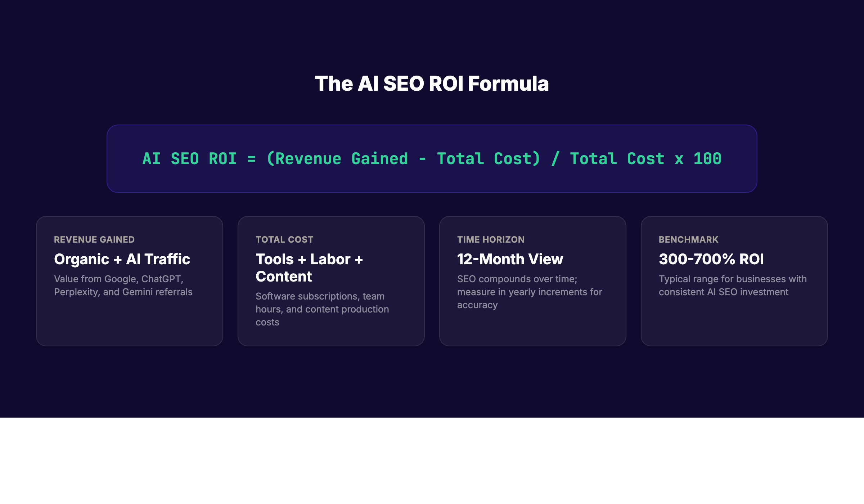Select the '300-700% ROI' heading

[711, 259]
